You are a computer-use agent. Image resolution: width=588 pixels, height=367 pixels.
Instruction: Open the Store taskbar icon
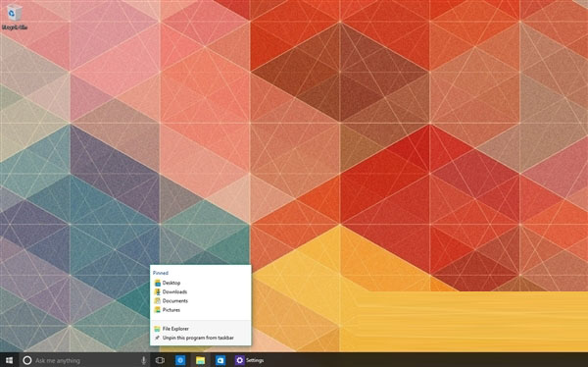click(x=220, y=360)
